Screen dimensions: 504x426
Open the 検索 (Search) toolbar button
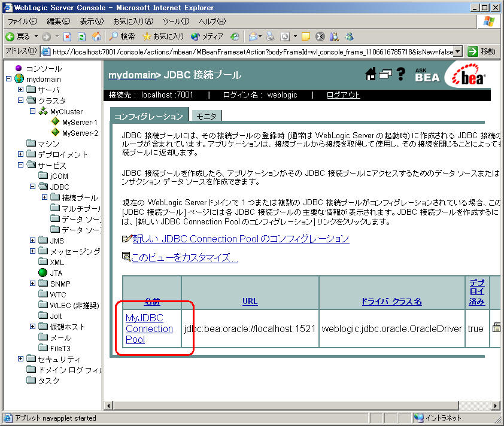tap(122, 36)
